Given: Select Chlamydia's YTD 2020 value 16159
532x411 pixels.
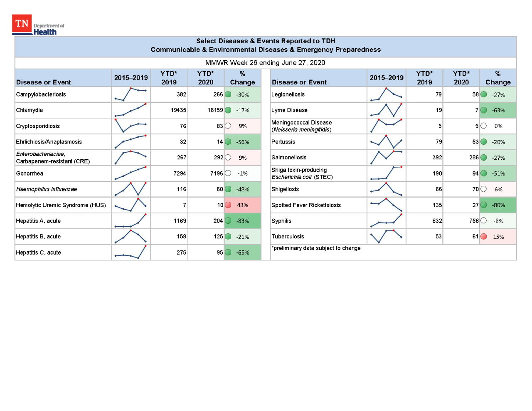Looking at the screenshot, I should [x=215, y=110].
